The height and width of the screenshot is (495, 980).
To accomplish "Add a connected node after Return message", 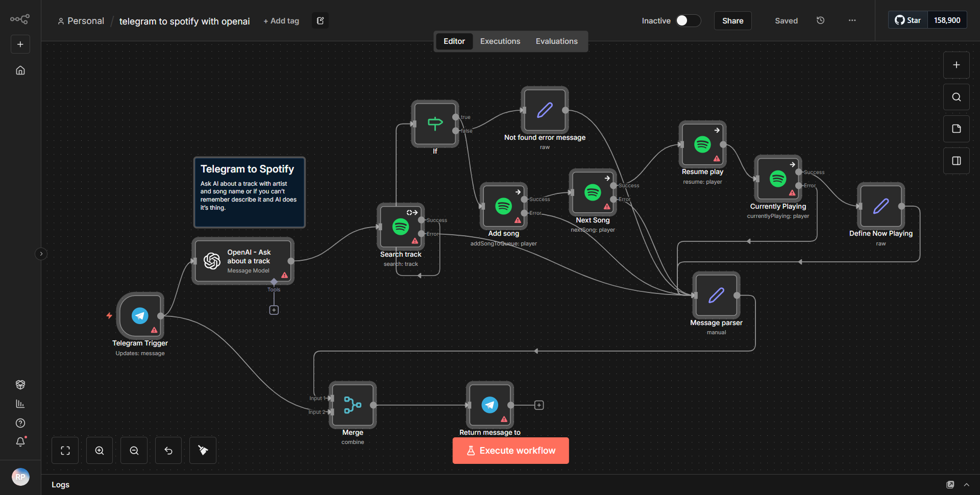I will pos(539,405).
